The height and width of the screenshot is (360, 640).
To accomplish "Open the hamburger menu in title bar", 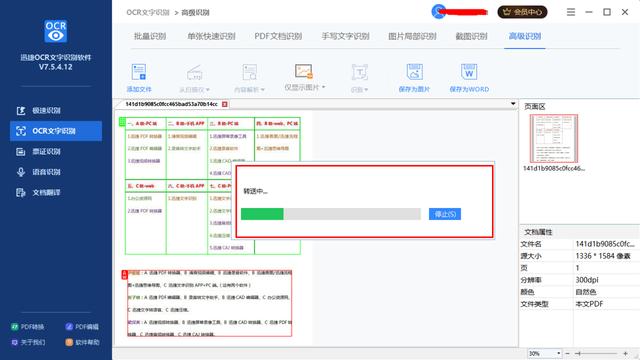I will point(571,12).
